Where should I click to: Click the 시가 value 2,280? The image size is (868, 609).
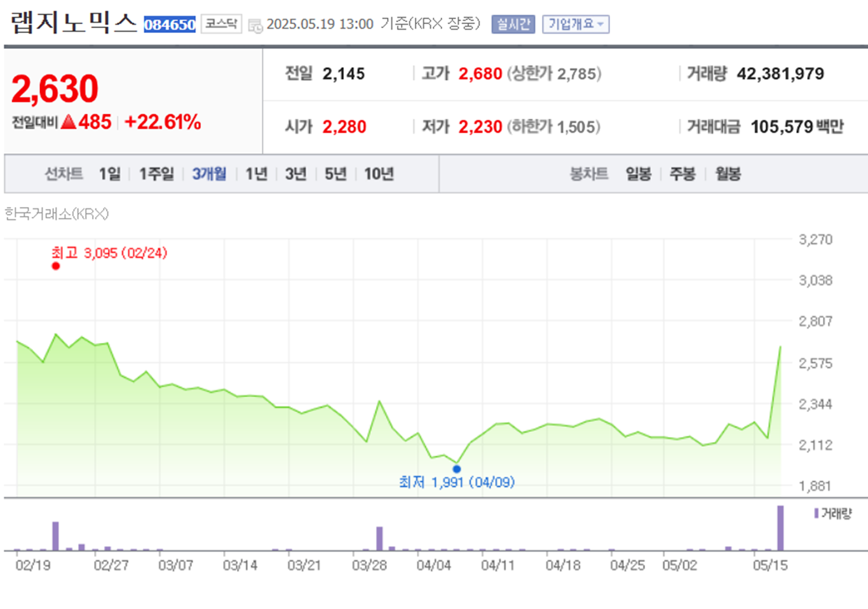[x=344, y=127]
